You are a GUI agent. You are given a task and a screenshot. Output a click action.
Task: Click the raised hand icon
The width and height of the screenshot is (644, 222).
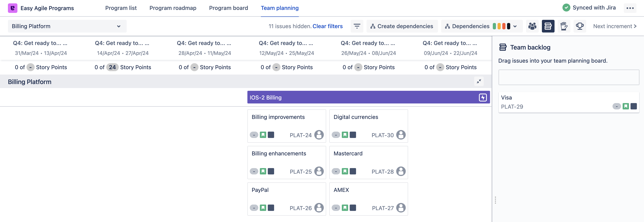click(x=564, y=26)
